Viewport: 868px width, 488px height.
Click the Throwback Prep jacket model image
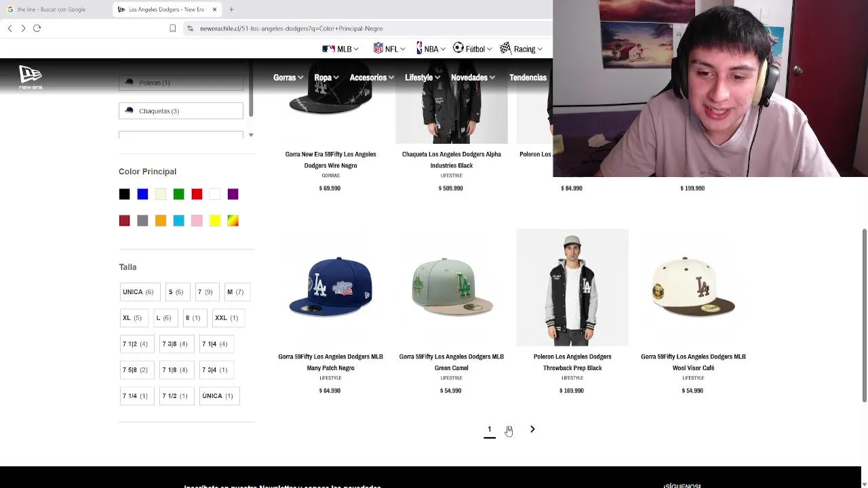point(572,287)
